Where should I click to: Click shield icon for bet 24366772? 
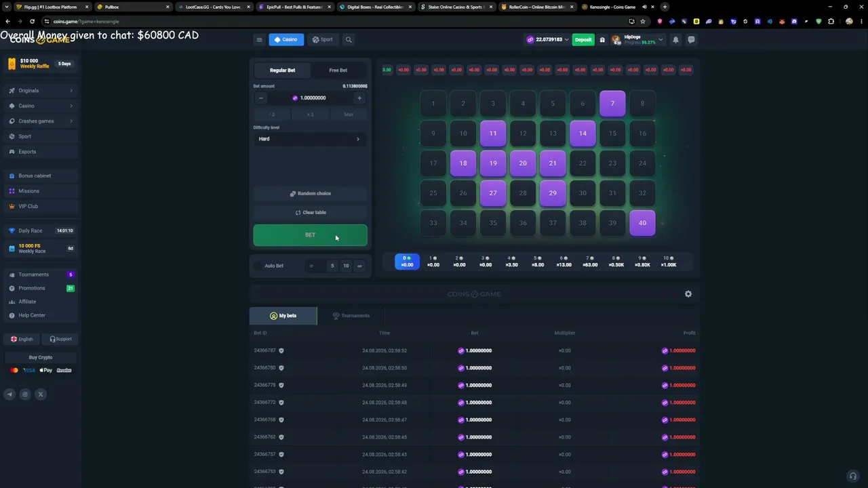281,403
